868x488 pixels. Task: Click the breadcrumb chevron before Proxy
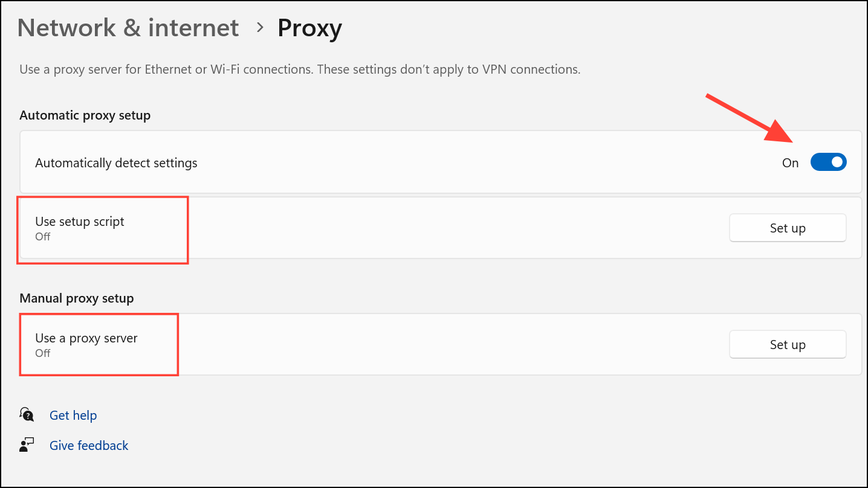(x=260, y=28)
